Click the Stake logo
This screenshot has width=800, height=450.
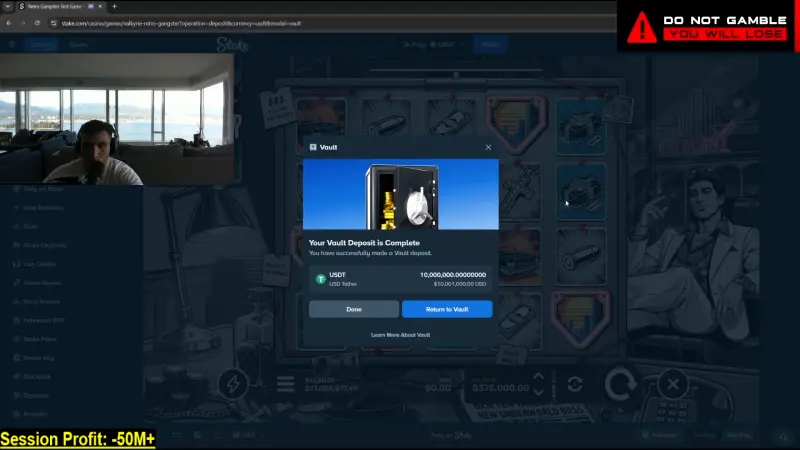233,45
